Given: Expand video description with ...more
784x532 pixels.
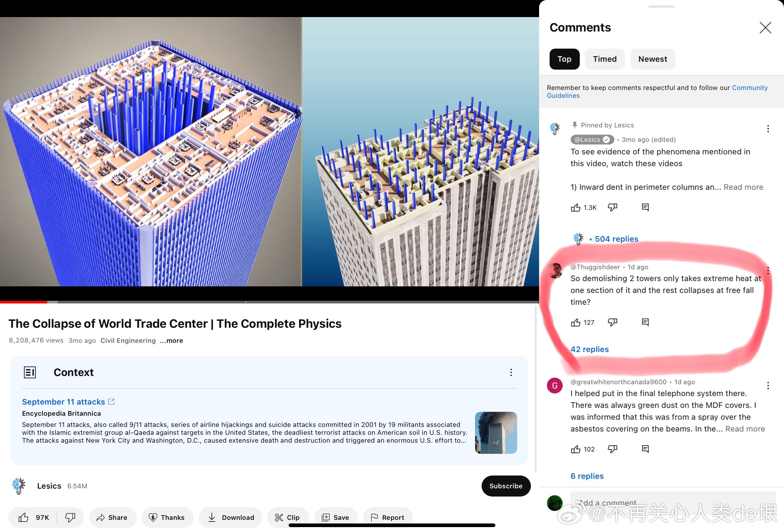Looking at the screenshot, I should click(171, 341).
